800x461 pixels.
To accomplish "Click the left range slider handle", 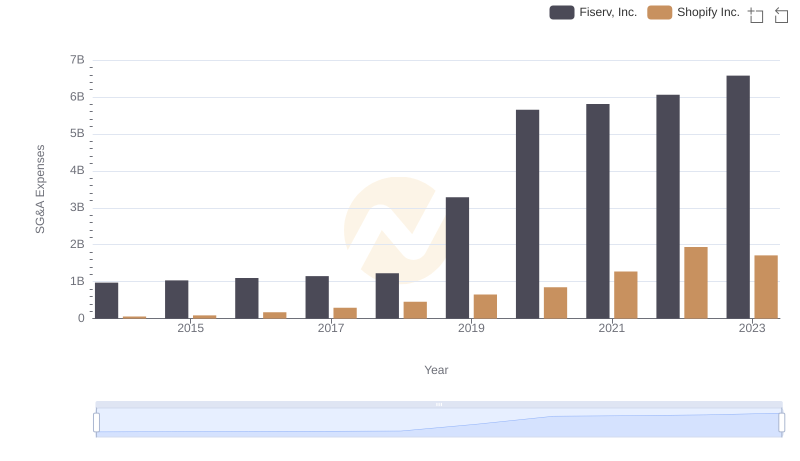I will pos(97,423).
